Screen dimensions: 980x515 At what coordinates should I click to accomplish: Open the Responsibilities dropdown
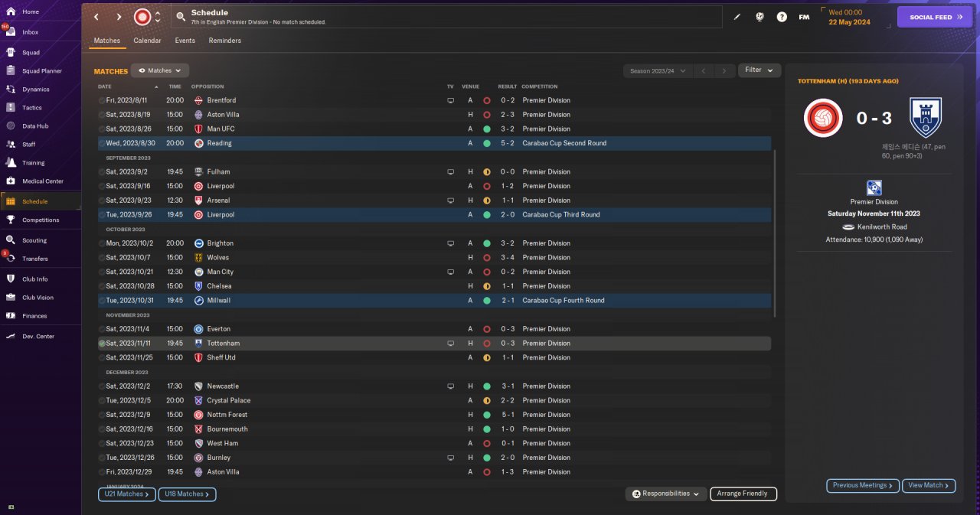[x=665, y=494]
